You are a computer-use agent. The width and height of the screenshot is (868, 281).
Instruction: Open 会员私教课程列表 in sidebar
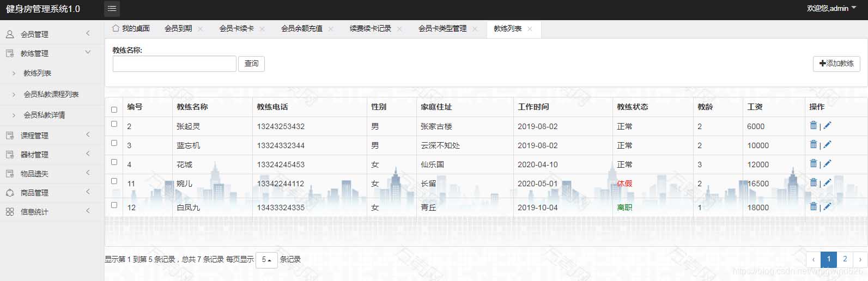[x=52, y=94]
